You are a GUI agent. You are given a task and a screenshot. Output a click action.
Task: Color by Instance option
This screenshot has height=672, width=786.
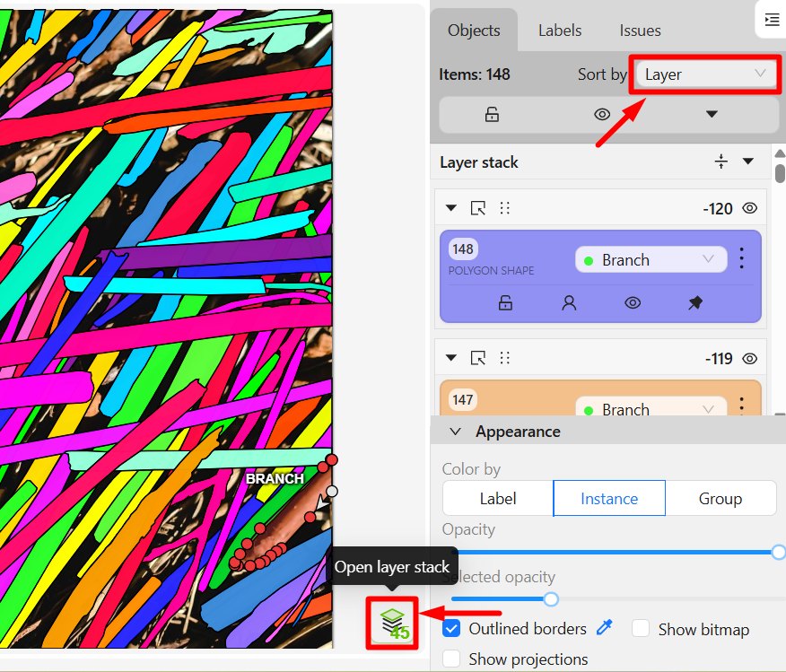pyautogui.click(x=609, y=498)
